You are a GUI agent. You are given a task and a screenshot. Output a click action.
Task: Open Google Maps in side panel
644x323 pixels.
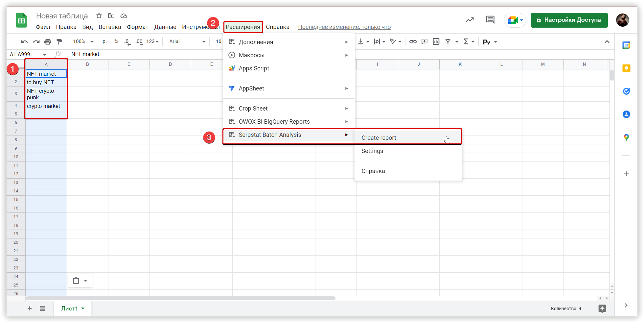click(x=626, y=137)
